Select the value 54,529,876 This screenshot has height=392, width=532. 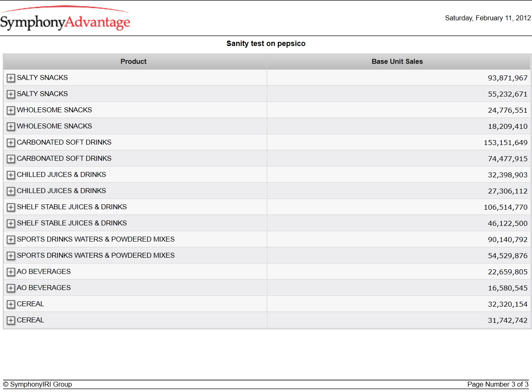[x=508, y=256]
